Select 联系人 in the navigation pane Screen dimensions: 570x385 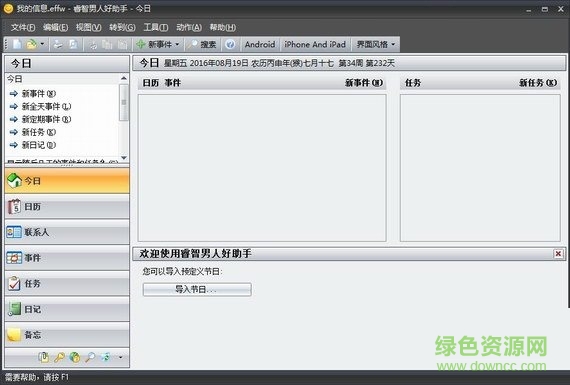click(67, 232)
